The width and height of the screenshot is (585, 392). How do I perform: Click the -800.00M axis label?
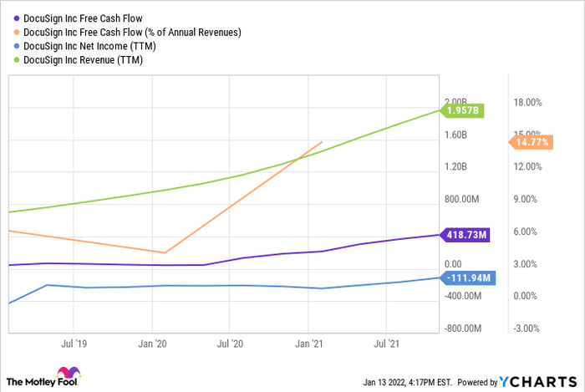coord(463,328)
